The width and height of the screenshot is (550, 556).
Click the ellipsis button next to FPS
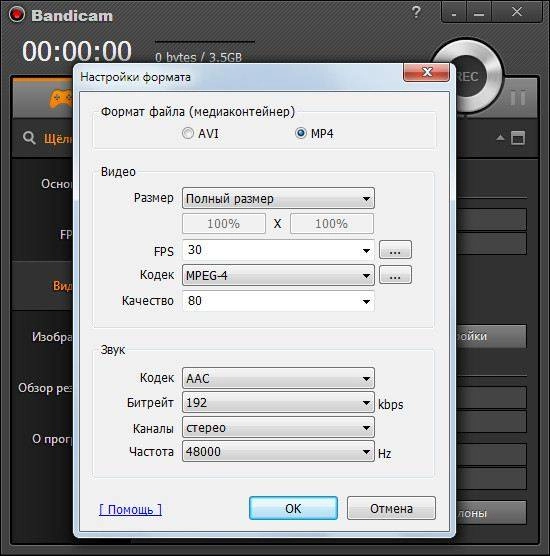pyautogui.click(x=395, y=250)
